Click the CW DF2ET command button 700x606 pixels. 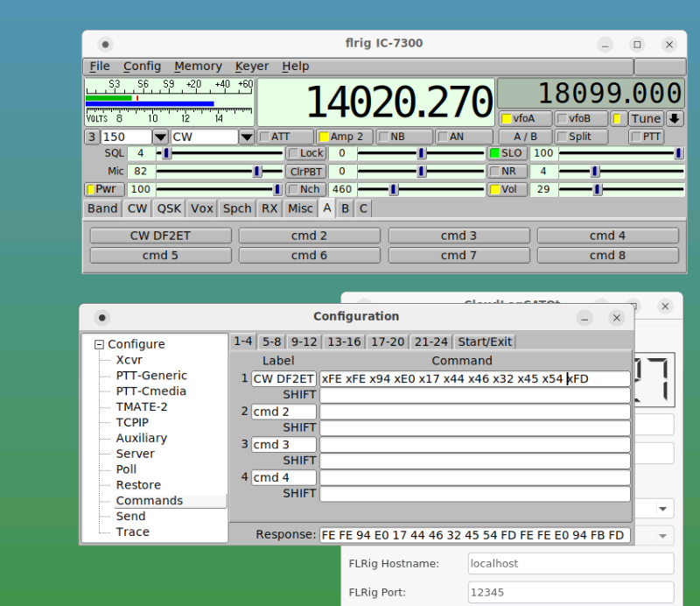161,236
